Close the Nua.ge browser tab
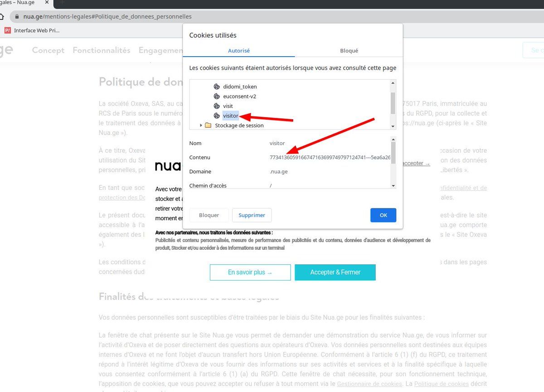544x392 pixels. point(47,2)
